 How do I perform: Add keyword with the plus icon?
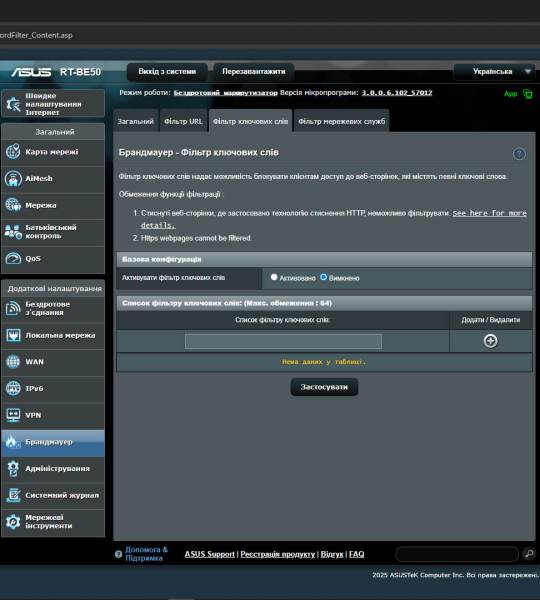[x=490, y=341]
